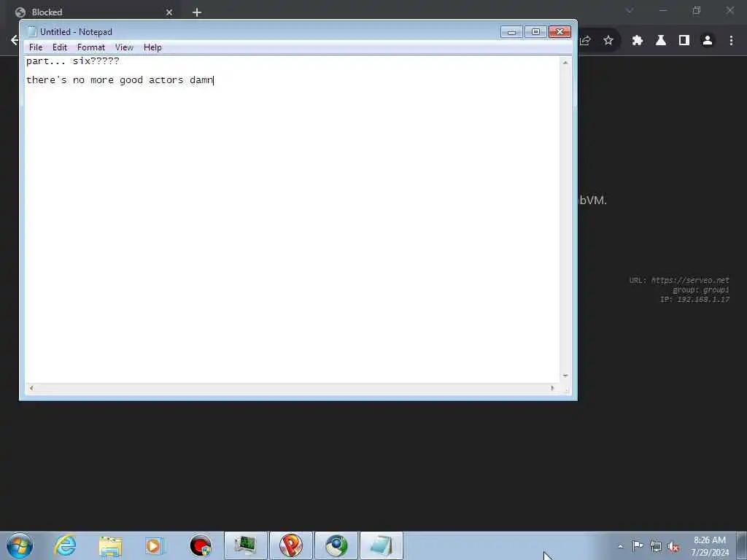Open the Edit menu in Notepad
Image resolution: width=747 pixels, height=560 pixels.
click(60, 47)
